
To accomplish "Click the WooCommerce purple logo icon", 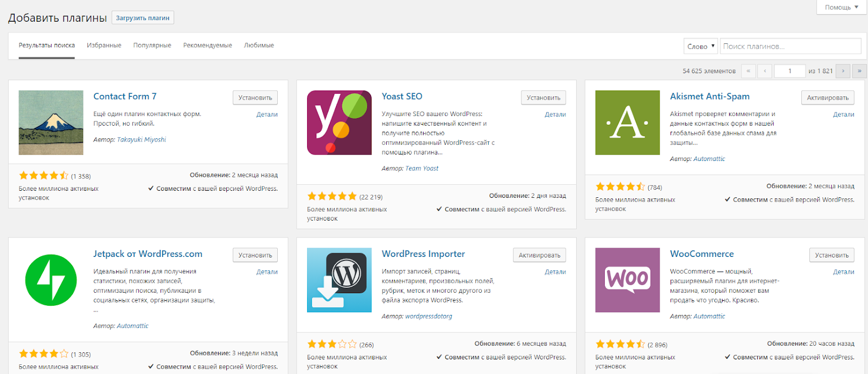I will coord(627,280).
